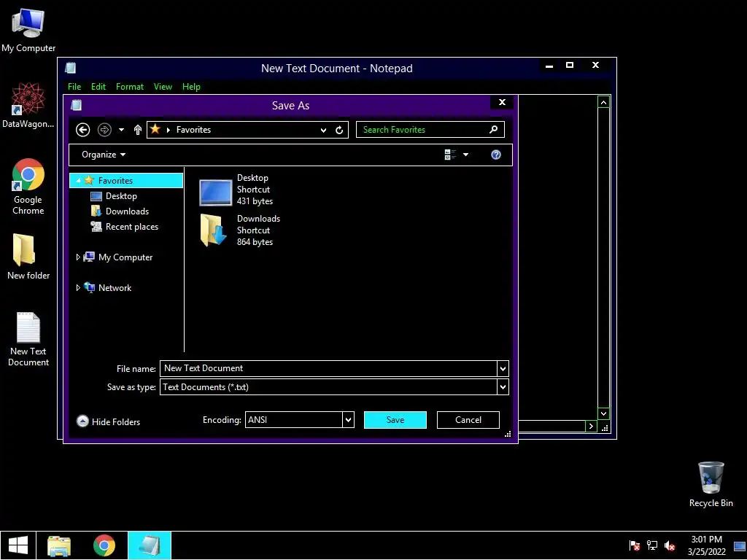The height and width of the screenshot is (560, 747).
Task: Open Notepad's View menu
Action: pyautogui.click(x=163, y=87)
